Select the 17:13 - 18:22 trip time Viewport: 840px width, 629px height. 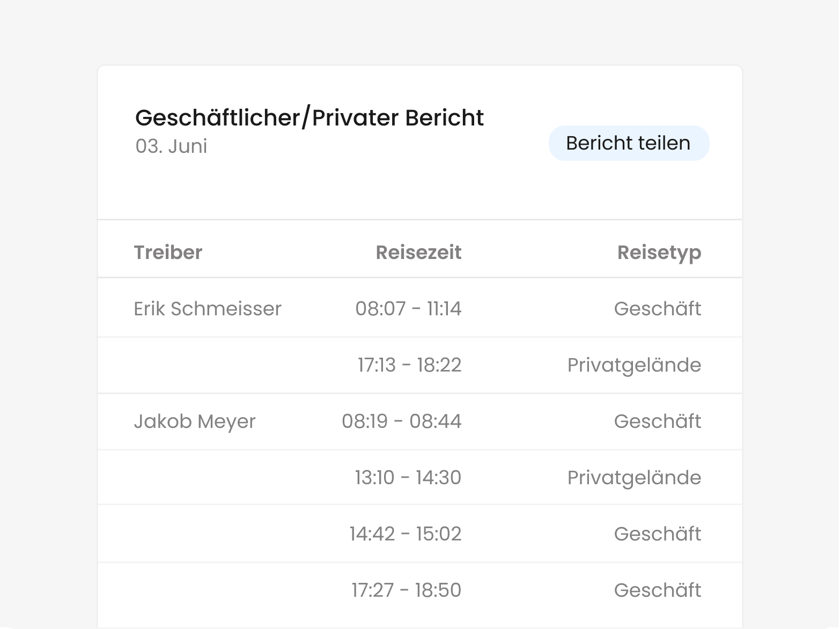(x=410, y=365)
